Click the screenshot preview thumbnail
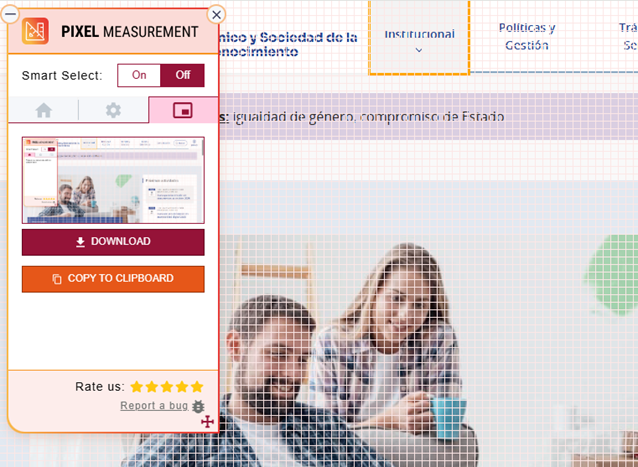The width and height of the screenshot is (638, 467). tap(113, 180)
